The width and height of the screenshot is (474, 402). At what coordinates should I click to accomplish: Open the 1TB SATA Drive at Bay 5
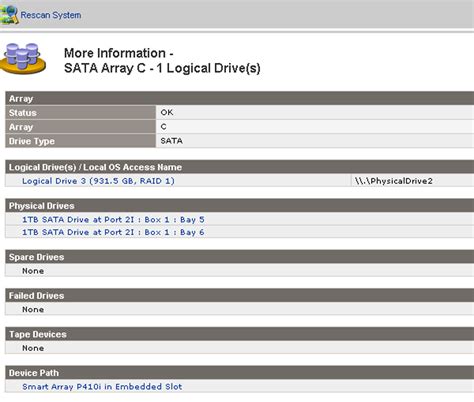click(113, 220)
